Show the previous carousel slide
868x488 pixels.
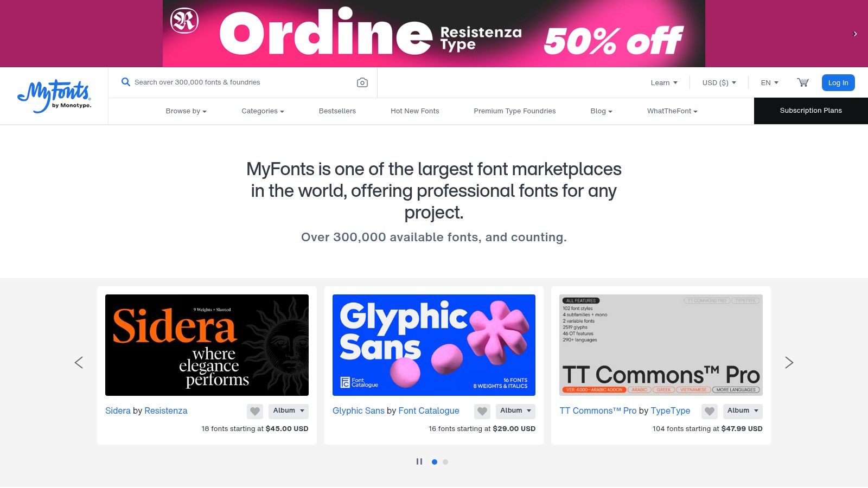pos(79,362)
